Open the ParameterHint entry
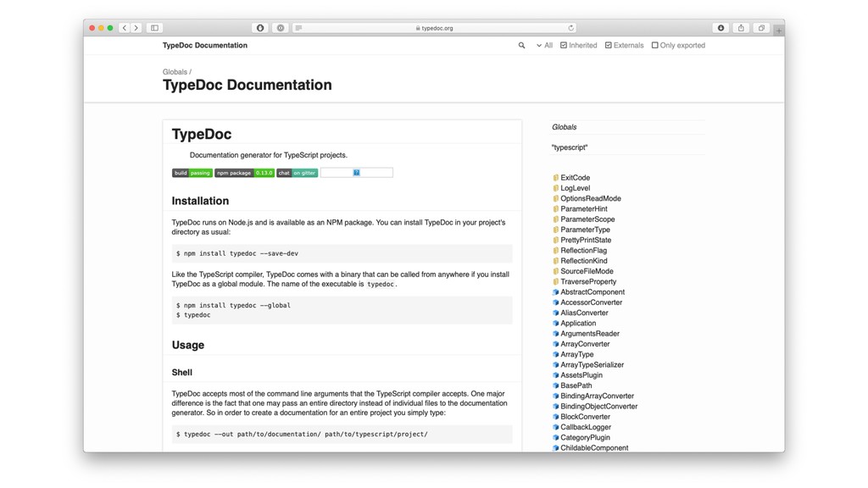 (x=584, y=209)
